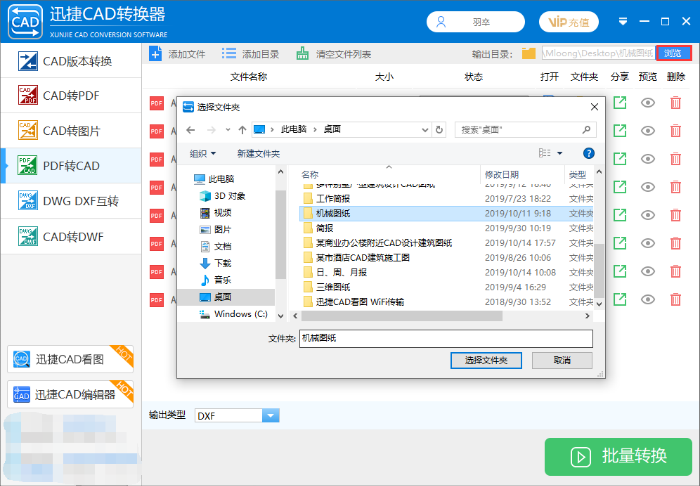Select CAD转图片 in the sidebar
Viewport: 700px width, 486px height.
[x=71, y=131]
